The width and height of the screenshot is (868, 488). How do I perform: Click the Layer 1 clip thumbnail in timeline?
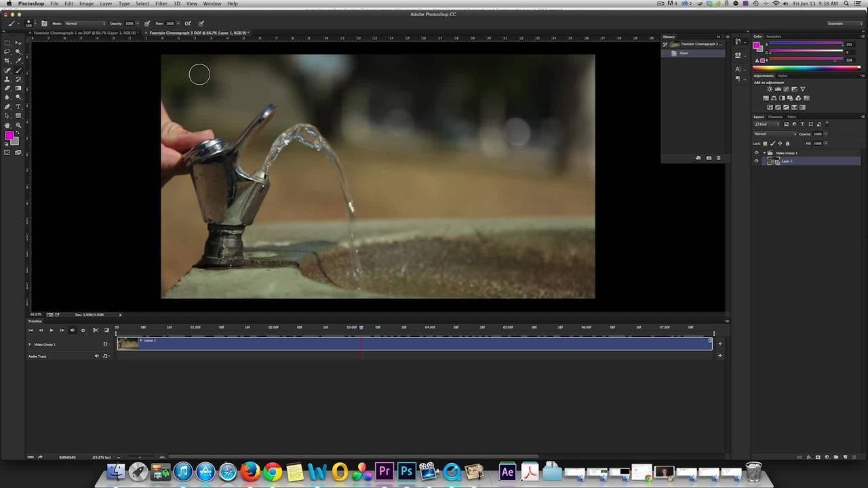[x=127, y=344]
